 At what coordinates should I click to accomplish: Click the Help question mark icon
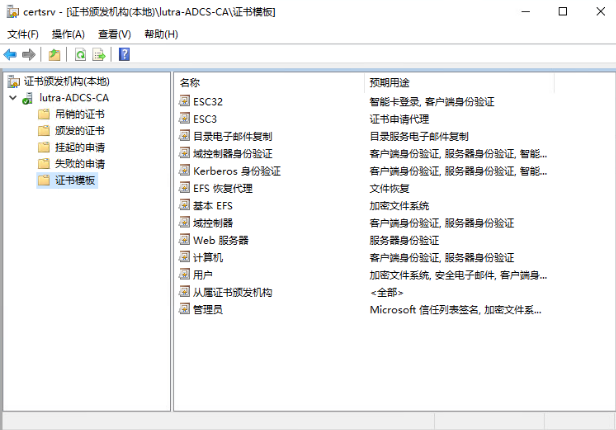click(x=124, y=54)
